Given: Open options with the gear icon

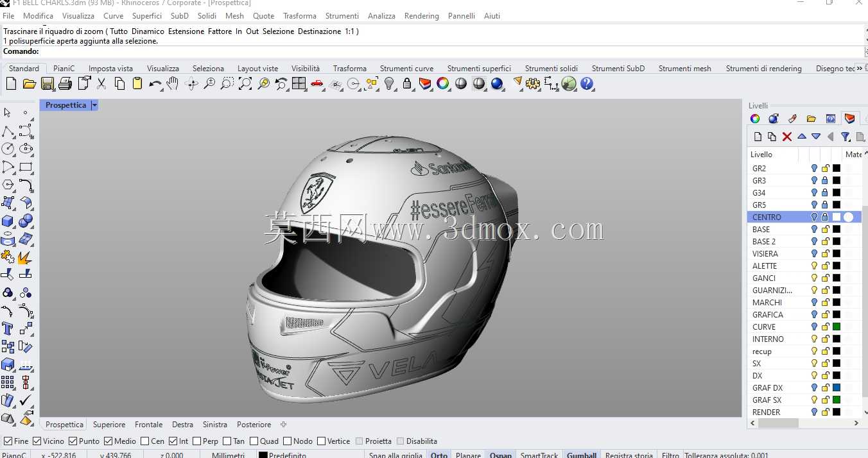Looking at the screenshot, I should 533,83.
